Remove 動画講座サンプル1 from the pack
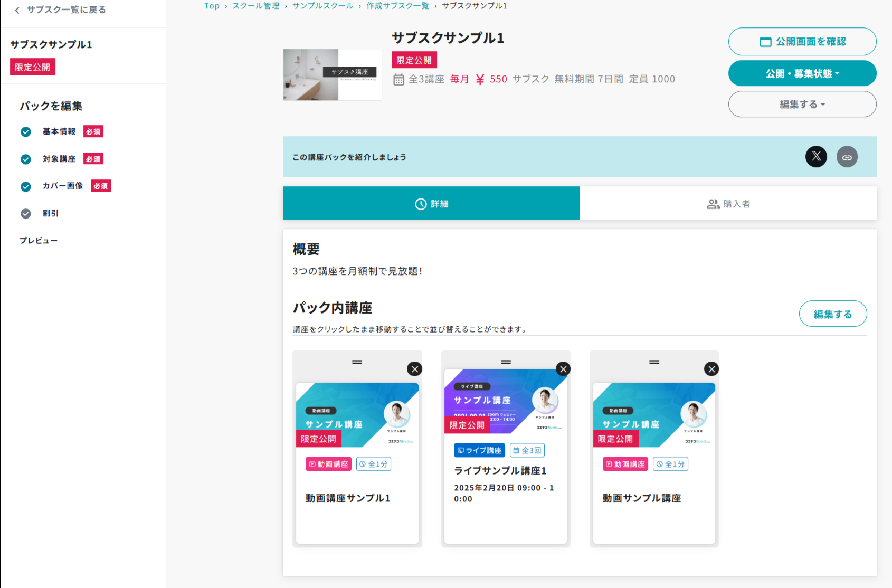 point(414,369)
